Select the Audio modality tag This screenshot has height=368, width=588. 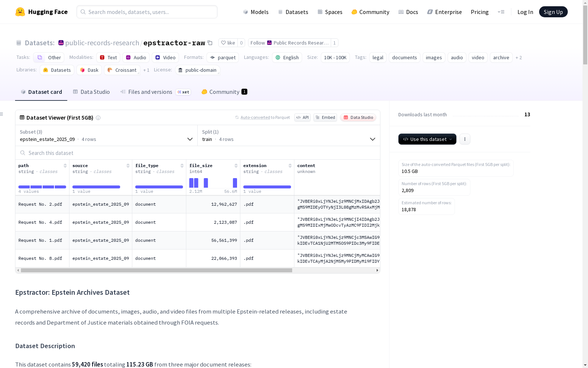(x=136, y=57)
